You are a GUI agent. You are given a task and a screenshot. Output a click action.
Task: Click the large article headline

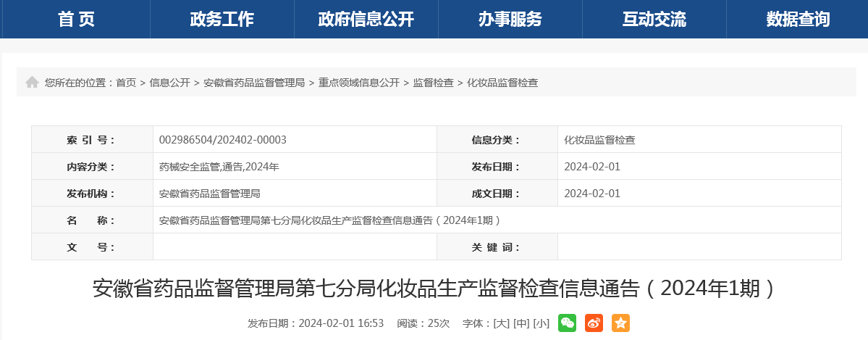point(434,289)
